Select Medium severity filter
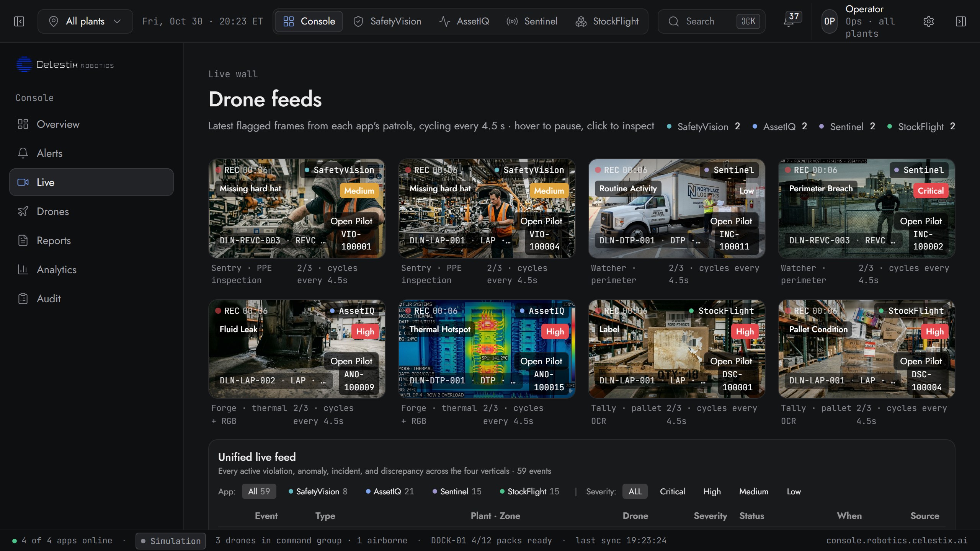Viewport: 980px width, 551px height. [754, 491]
